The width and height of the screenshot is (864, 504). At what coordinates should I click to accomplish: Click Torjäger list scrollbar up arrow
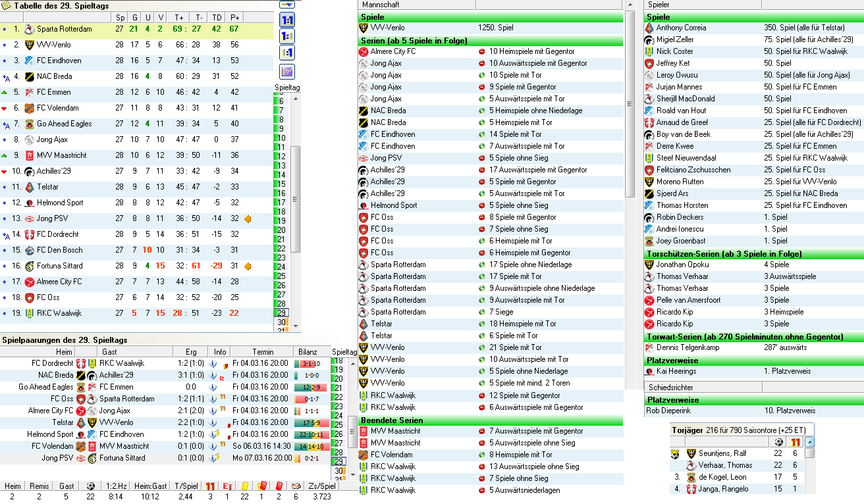pos(810,442)
